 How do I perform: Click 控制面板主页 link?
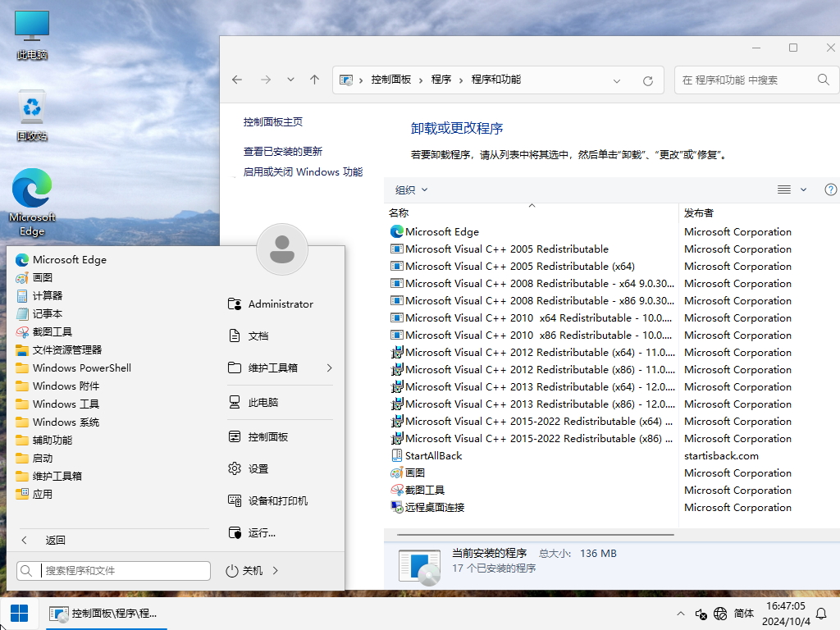pos(272,122)
